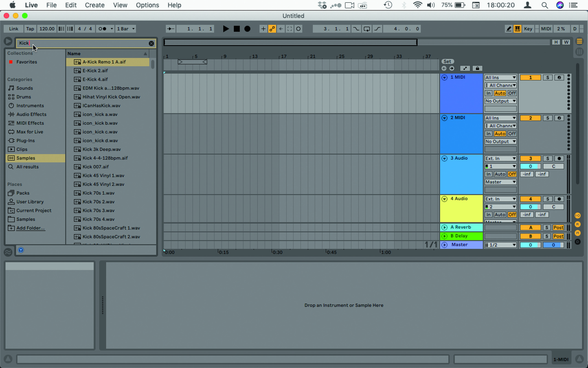Click the Punch-In switch icon
The image size is (588, 368).
coord(356,29)
